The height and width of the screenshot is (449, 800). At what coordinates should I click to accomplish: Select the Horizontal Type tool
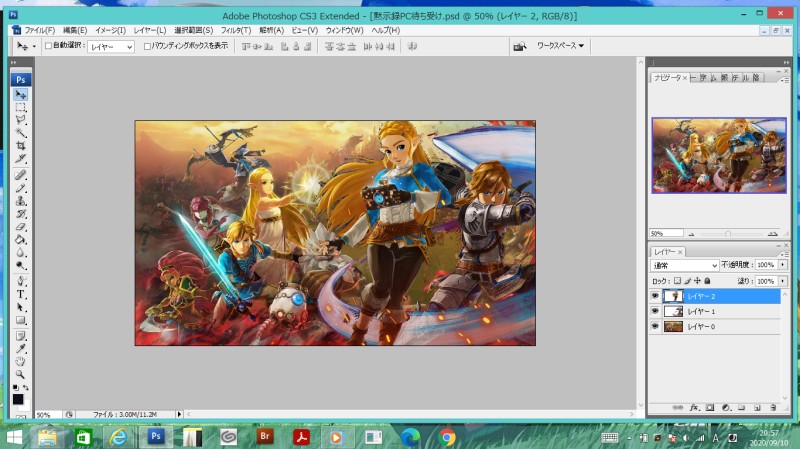20,295
